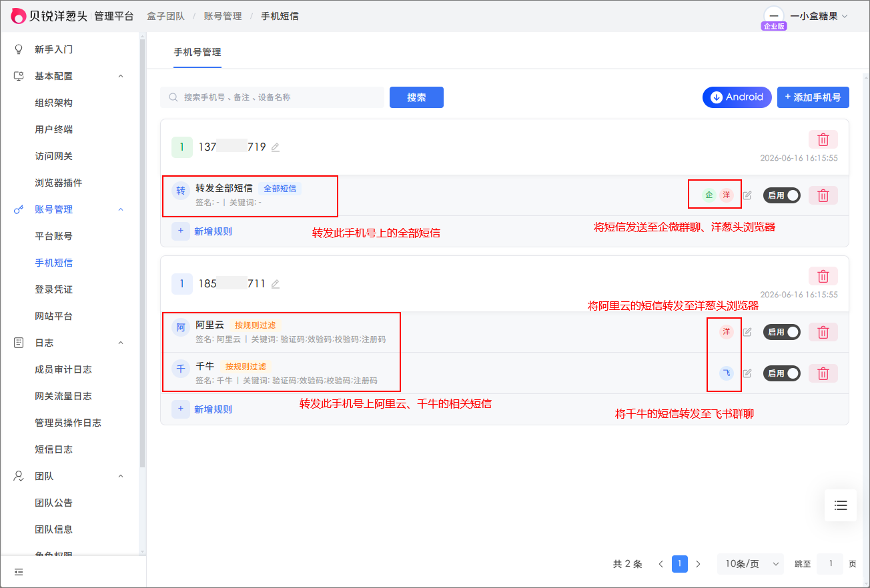
Task: Click the user avatar icon
Action: click(774, 16)
